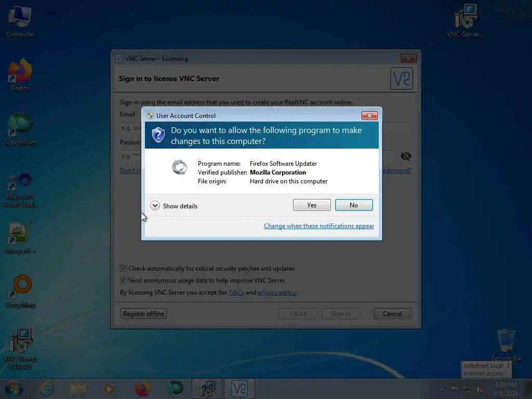Viewport: 532px width, 399px height.
Task: Click network tray icon
Action: [467, 389]
